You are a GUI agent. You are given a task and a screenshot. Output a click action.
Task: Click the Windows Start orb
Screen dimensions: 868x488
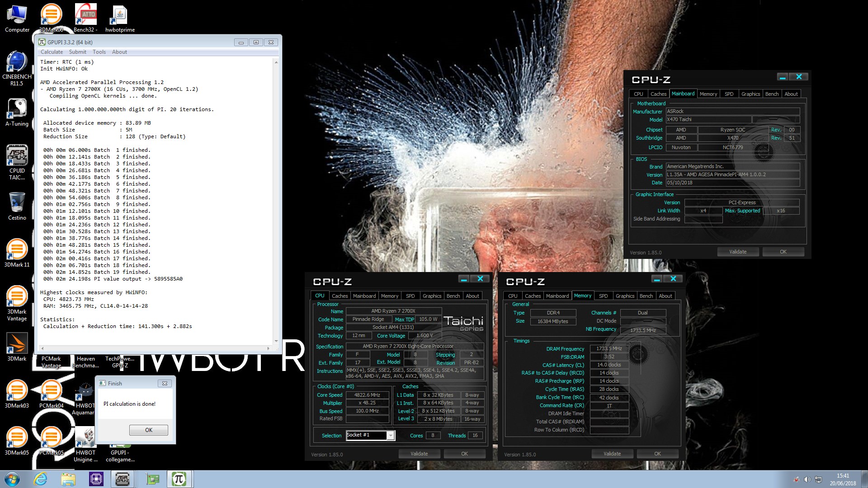tap(12, 479)
